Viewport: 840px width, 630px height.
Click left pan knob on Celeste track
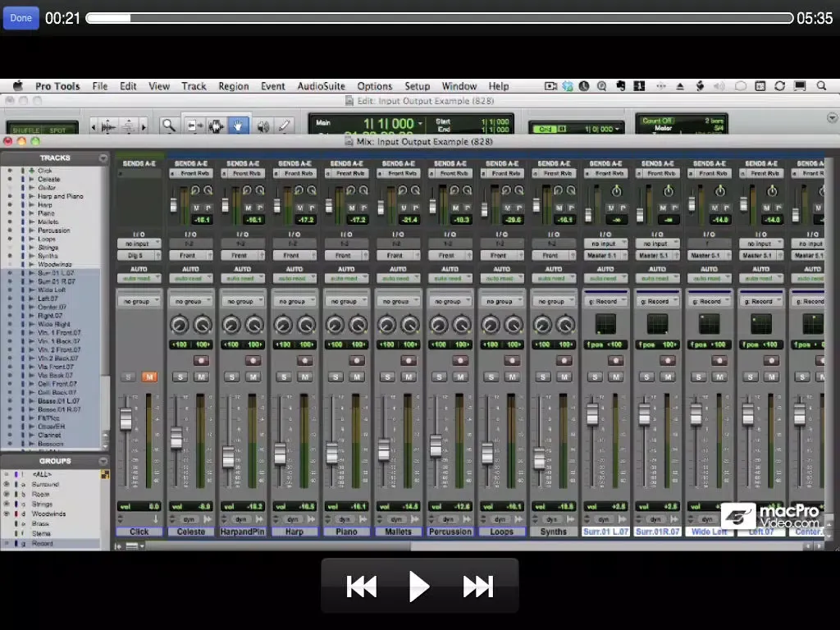pos(180,324)
